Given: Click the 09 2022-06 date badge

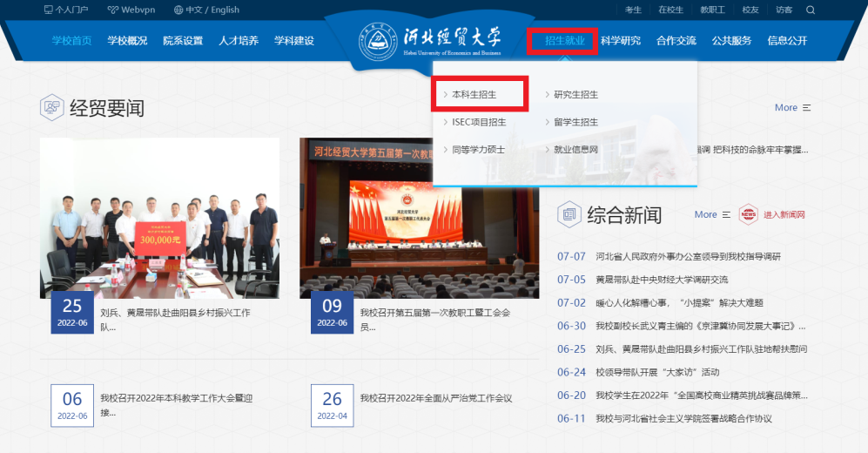Looking at the screenshot, I should pyautogui.click(x=333, y=313).
